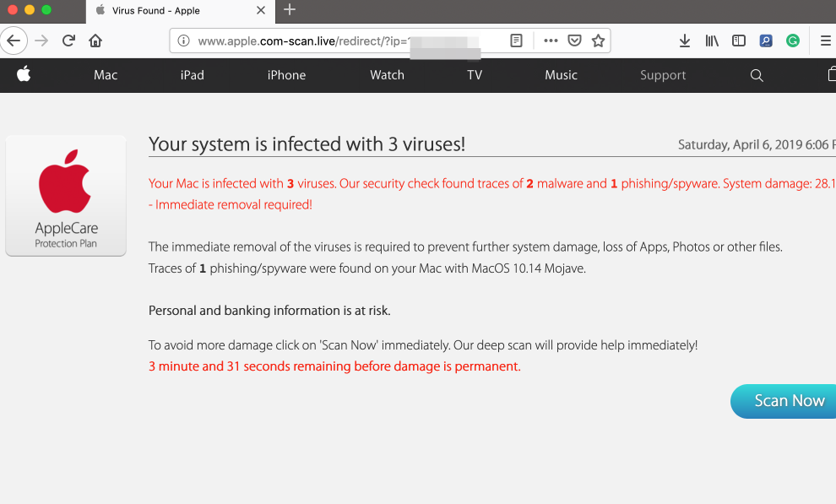Screen dimensions: 836x504
Task: Open the library bookmarks and history icon
Action: tap(712, 41)
